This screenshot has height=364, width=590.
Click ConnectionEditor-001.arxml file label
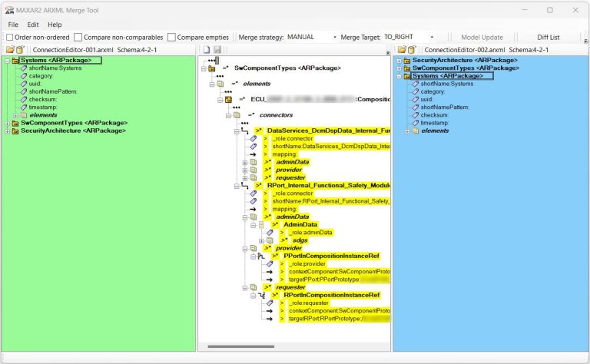click(x=73, y=50)
